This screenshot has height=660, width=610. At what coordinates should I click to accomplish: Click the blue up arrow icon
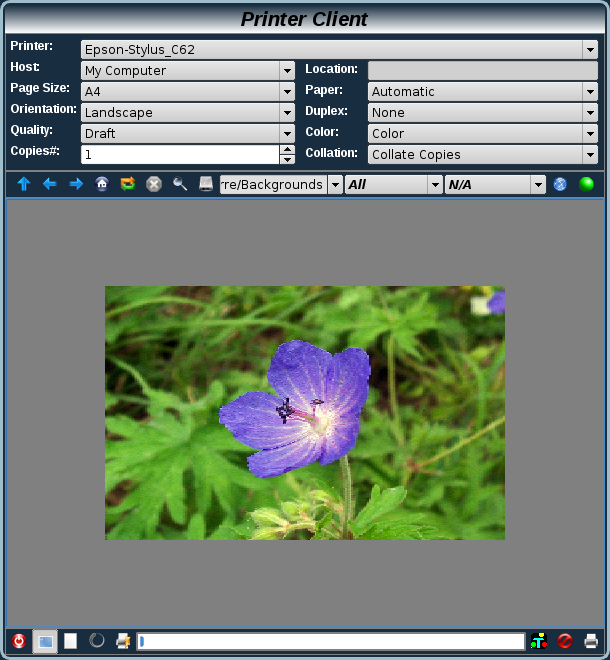coord(24,184)
